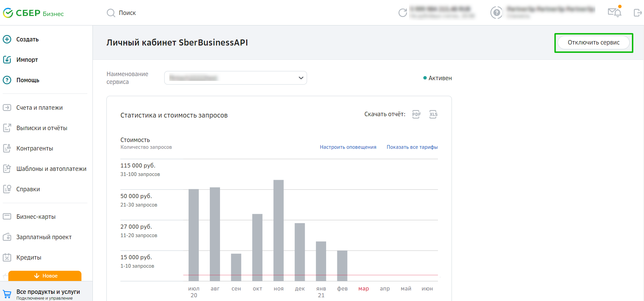Open the help question mark icon in header
Screen dimensions: 644x301
[x=496, y=13]
